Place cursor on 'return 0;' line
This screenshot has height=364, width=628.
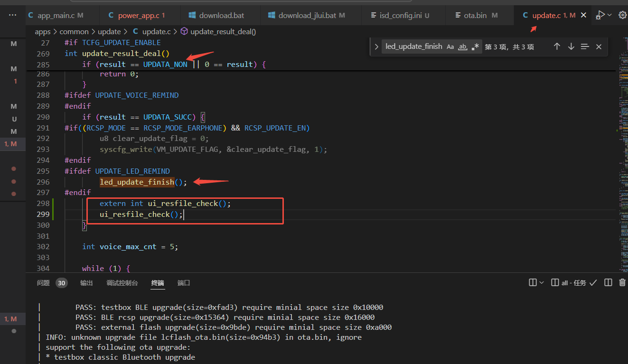pos(119,74)
